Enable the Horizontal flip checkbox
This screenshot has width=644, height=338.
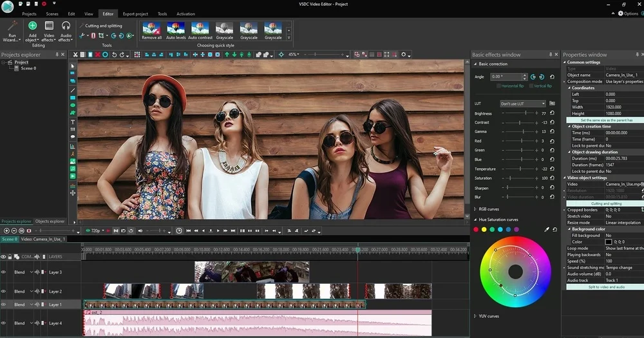tap(498, 86)
